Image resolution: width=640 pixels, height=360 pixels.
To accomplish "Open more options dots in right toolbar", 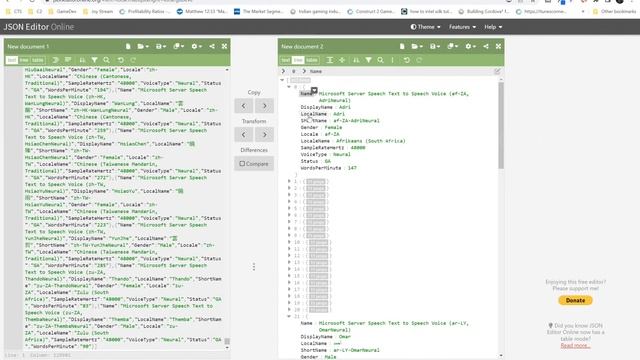I will [392, 60].
